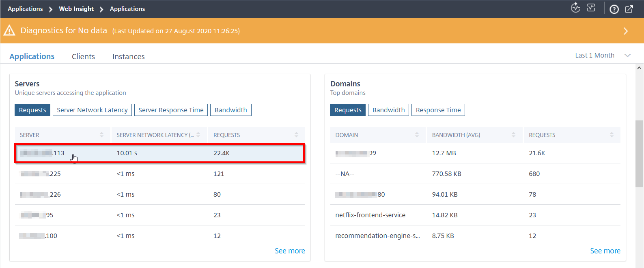Switch to the Instances tab
This screenshot has height=268, width=644.
point(128,57)
